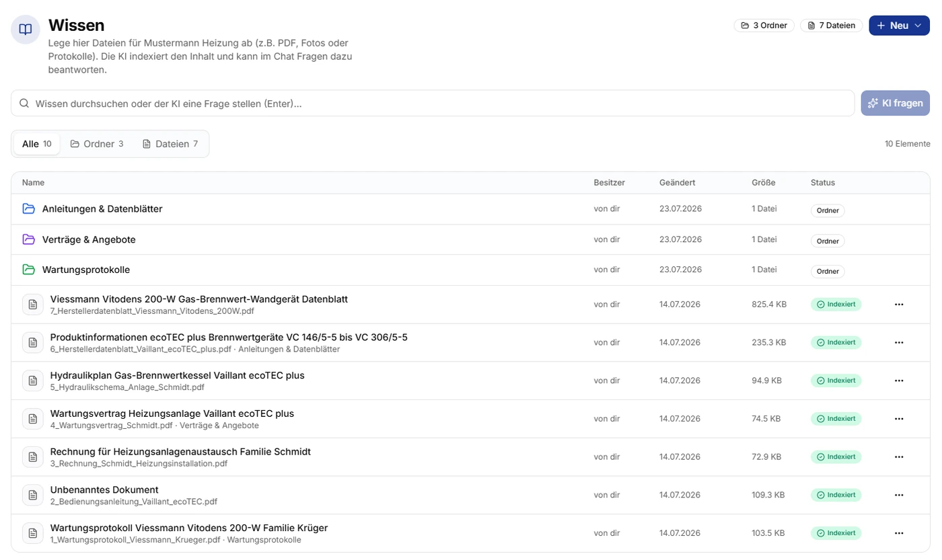The height and width of the screenshot is (560, 942).
Task: Open more options for Rechnung Familie Schmidt row
Action: tap(899, 457)
